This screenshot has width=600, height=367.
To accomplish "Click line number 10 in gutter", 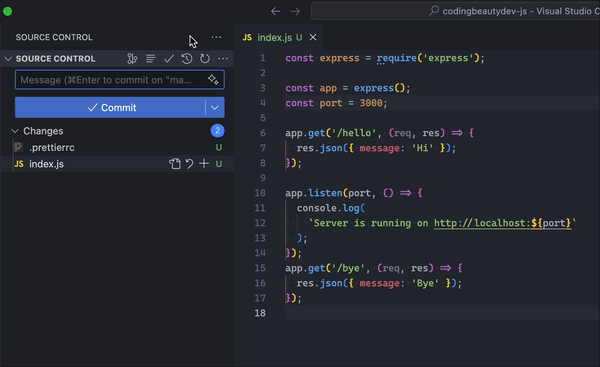I will pyautogui.click(x=260, y=193).
